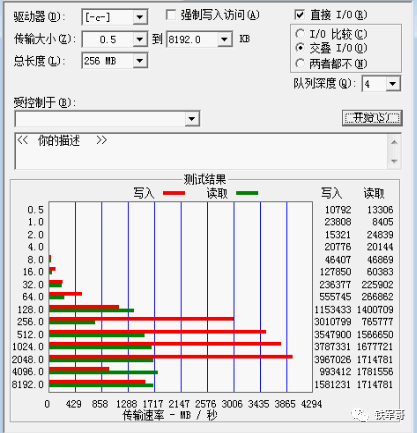Click the axis label 1717
This screenshot has height=433, width=417.
coord(153,404)
